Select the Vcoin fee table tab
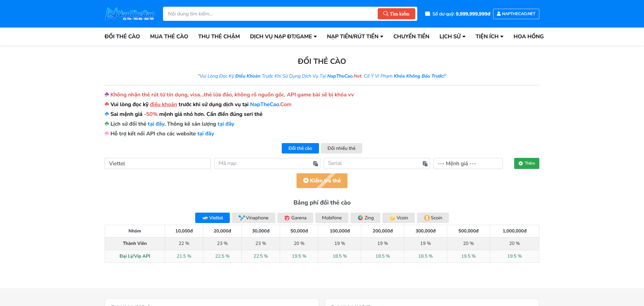644x306 pixels. pos(399,218)
